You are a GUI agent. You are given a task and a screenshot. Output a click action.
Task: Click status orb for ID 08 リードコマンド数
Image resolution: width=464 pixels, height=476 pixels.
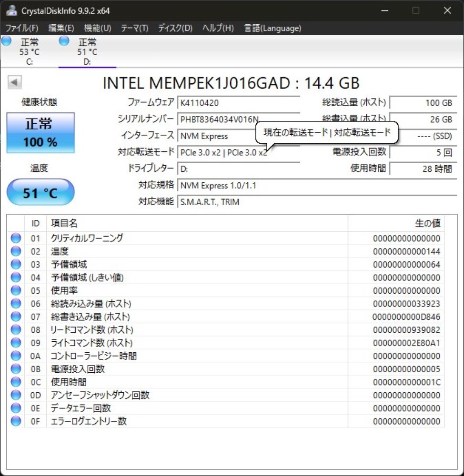[x=16, y=329]
